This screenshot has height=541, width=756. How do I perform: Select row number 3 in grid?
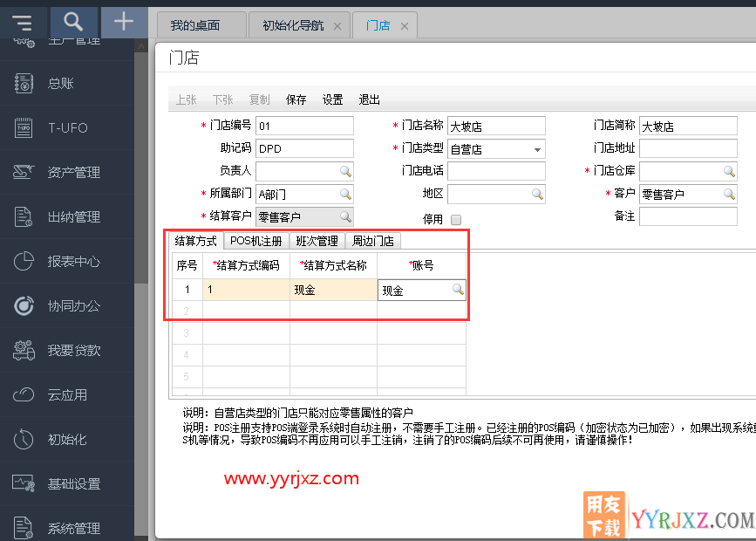pos(187,333)
